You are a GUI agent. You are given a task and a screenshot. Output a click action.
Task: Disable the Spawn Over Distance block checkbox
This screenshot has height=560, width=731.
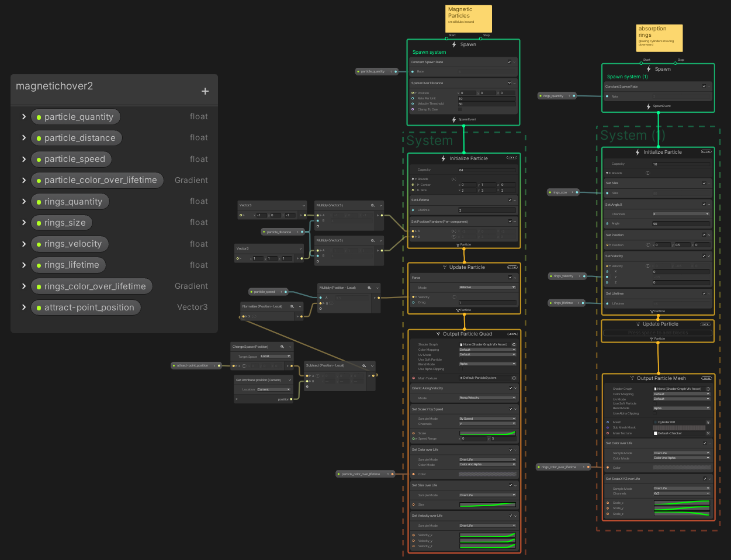510,83
